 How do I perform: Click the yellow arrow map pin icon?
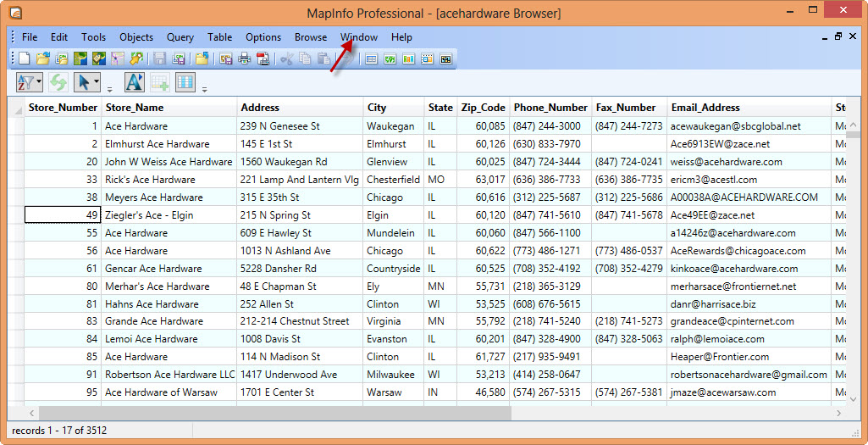click(136, 58)
